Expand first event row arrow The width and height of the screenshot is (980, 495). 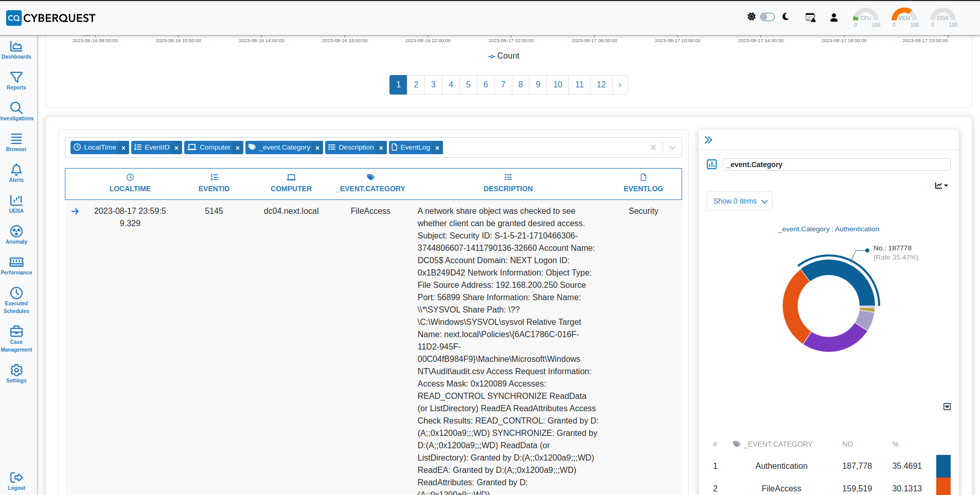75,211
